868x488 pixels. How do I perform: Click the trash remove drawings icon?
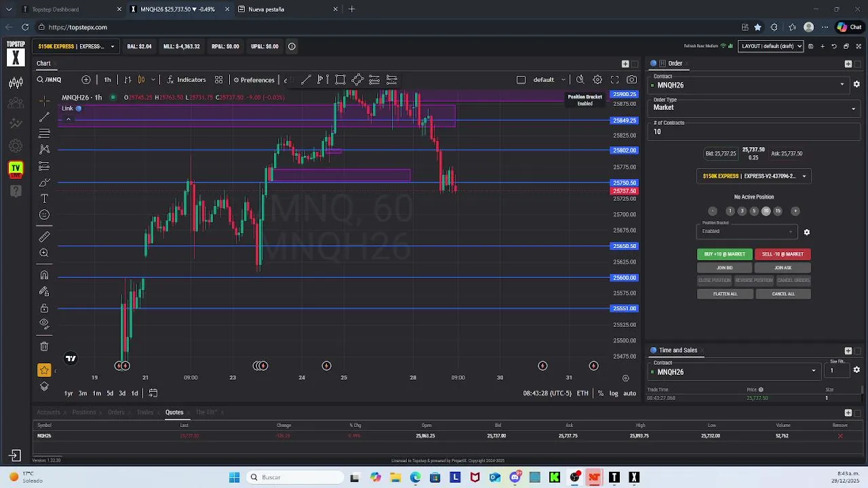[x=44, y=346]
